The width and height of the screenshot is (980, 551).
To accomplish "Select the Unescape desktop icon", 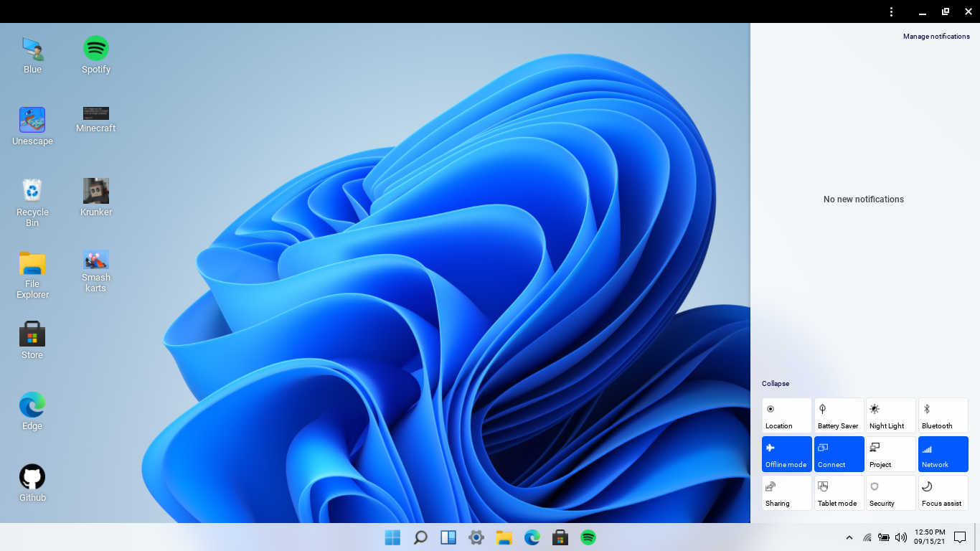I will (32, 127).
